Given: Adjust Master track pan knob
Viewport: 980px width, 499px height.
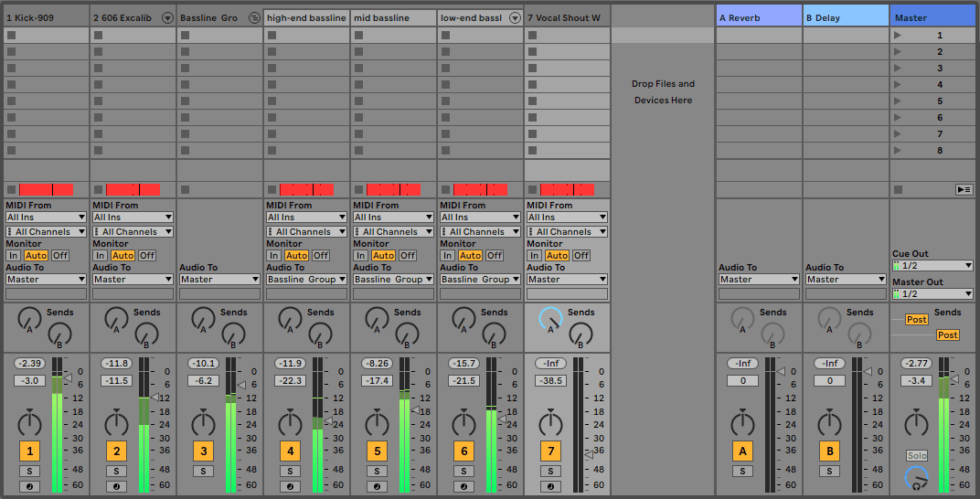Looking at the screenshot, I should click(916, 423).
